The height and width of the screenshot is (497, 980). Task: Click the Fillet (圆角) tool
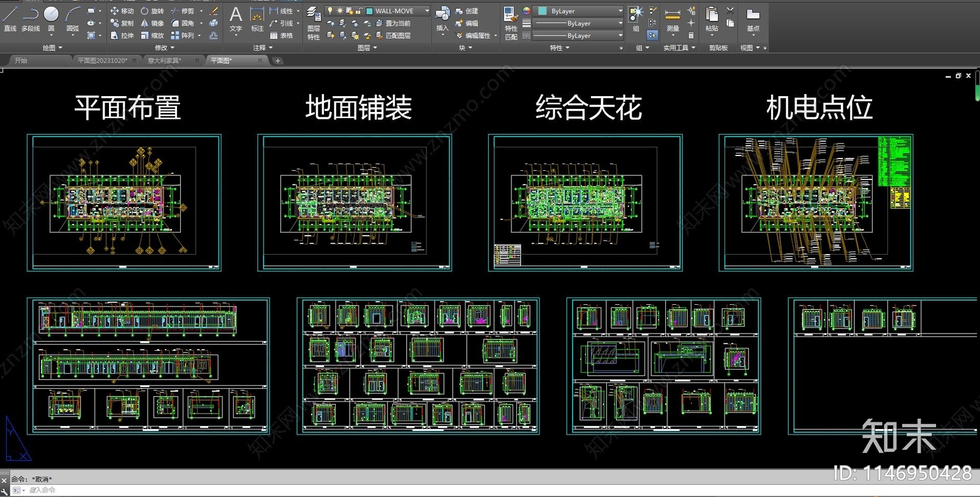tap(182, 23)
